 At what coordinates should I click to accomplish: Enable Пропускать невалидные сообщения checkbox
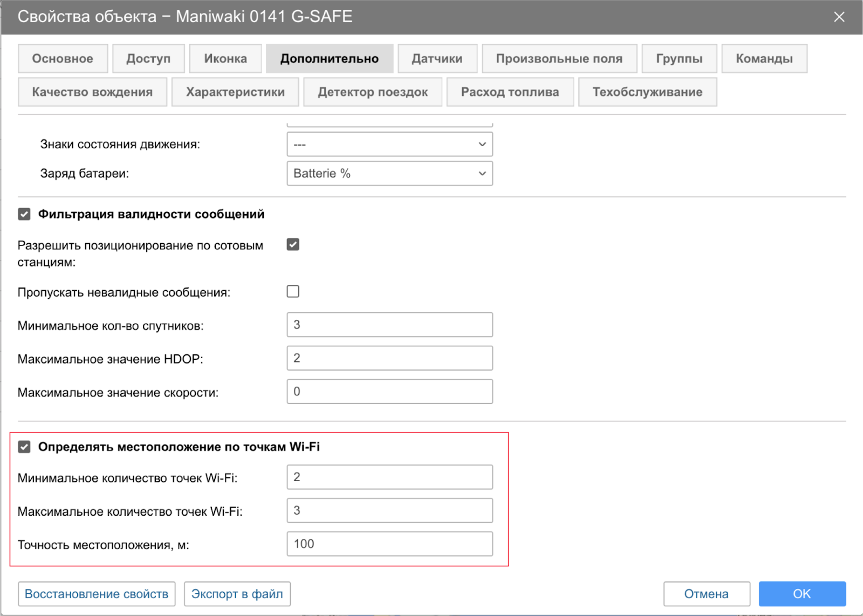coord(293,291)
